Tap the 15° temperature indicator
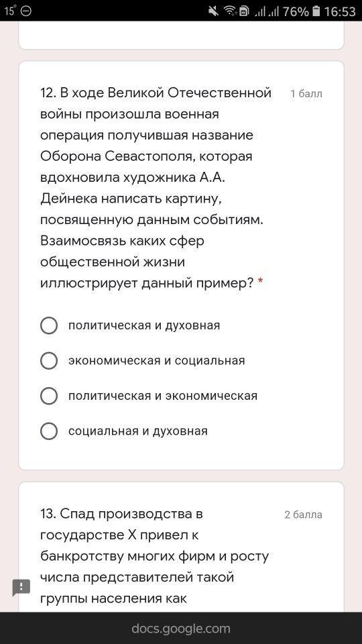Viewport: 362px width, 644px height. (10, 11)
